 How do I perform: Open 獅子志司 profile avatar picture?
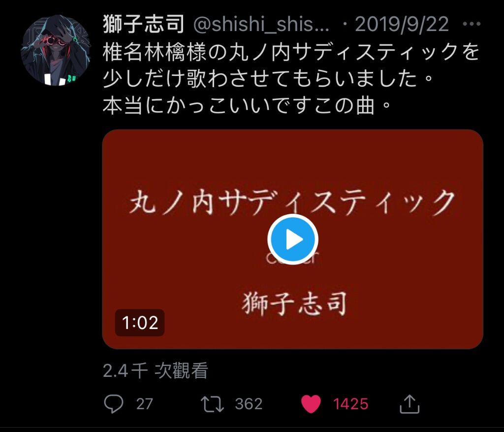pos(56,50)
